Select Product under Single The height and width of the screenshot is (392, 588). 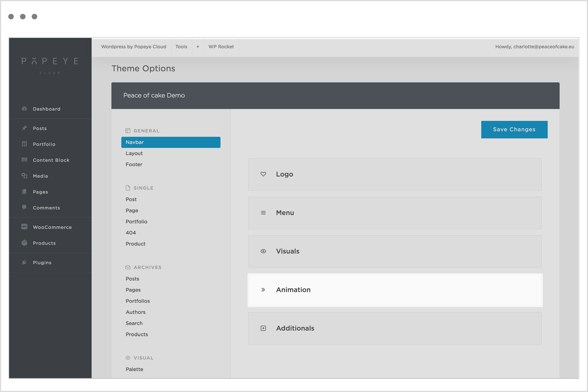tap(135, 244)
